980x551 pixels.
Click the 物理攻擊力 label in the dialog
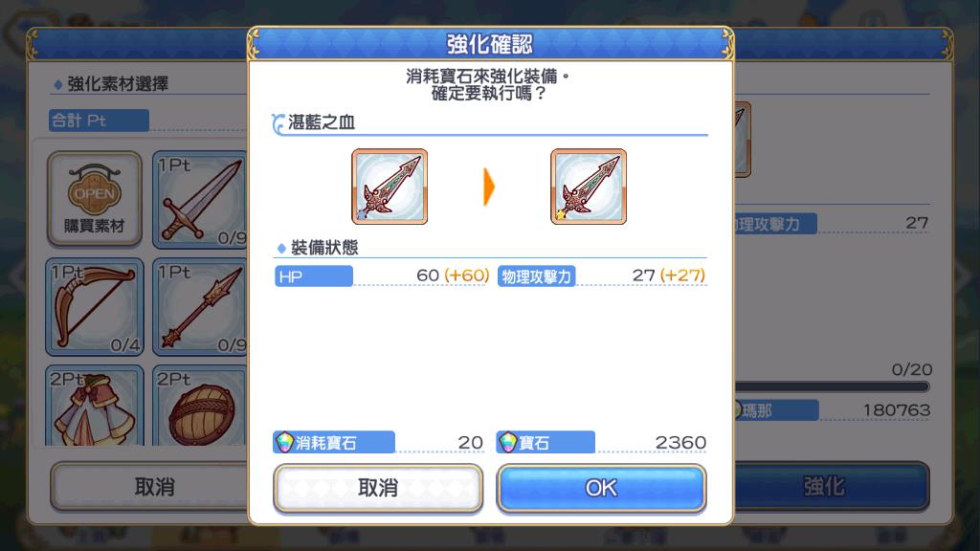pyautogui.click(x=537, y=276)
